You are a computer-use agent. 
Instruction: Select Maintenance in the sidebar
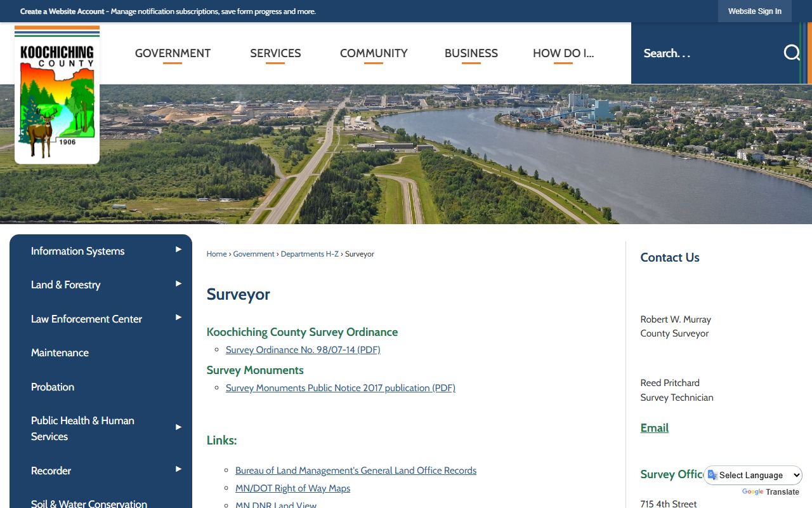tap(60, 352)
